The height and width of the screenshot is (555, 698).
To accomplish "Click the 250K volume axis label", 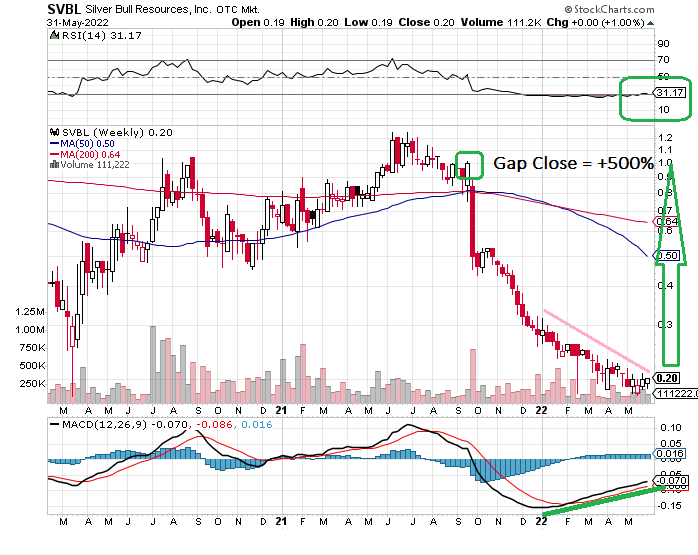I will pos(32,384).
